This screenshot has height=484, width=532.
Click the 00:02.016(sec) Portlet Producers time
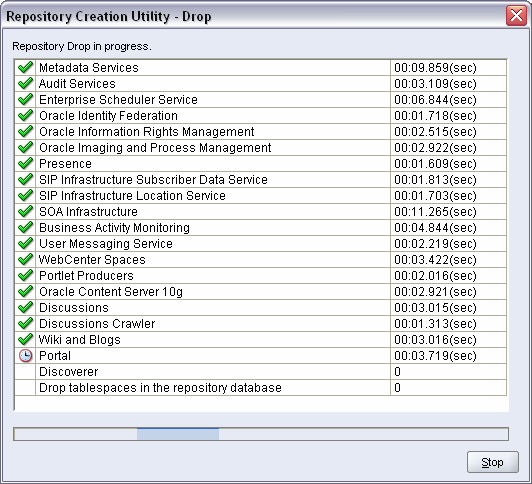435,275
